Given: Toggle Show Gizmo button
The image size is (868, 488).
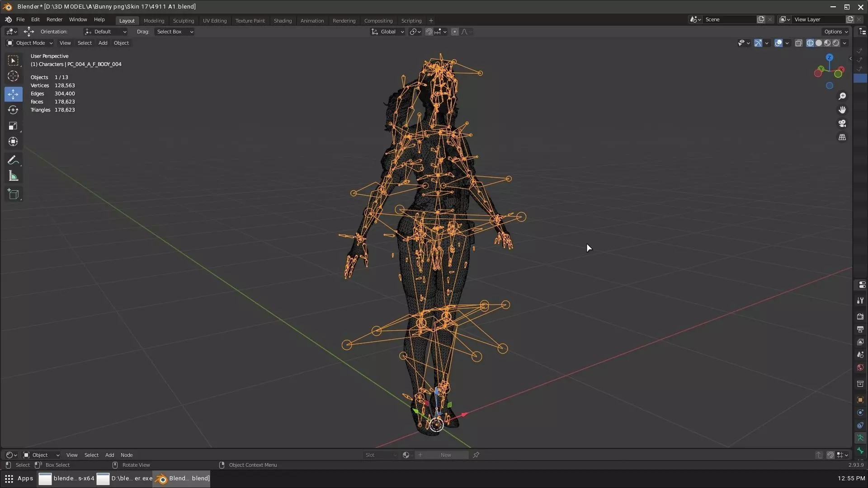Looking at the screenshot, I should pyautogui.click(x=758, y=43).
